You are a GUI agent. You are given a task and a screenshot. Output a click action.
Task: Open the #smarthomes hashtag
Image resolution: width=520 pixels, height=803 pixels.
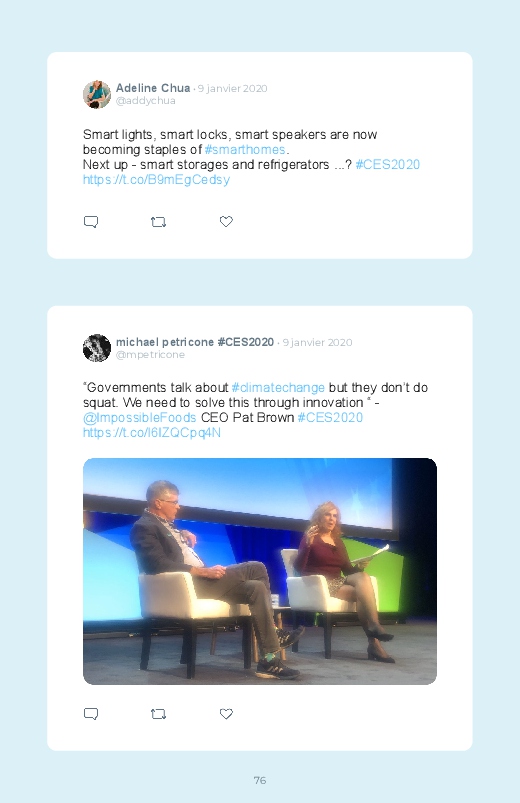point(245,150)
